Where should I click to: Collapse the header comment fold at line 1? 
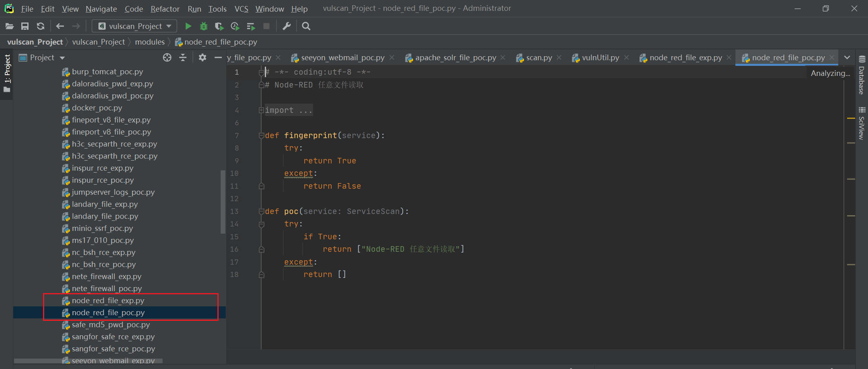[x=261, y=72]
